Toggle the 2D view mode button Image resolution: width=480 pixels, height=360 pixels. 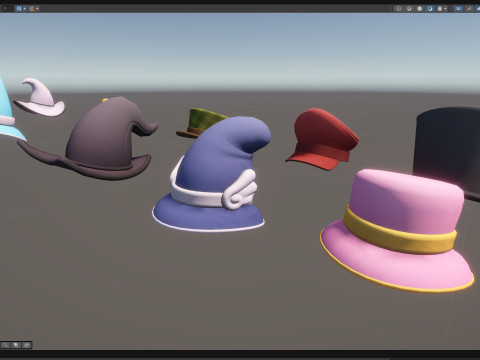point(459,9)
